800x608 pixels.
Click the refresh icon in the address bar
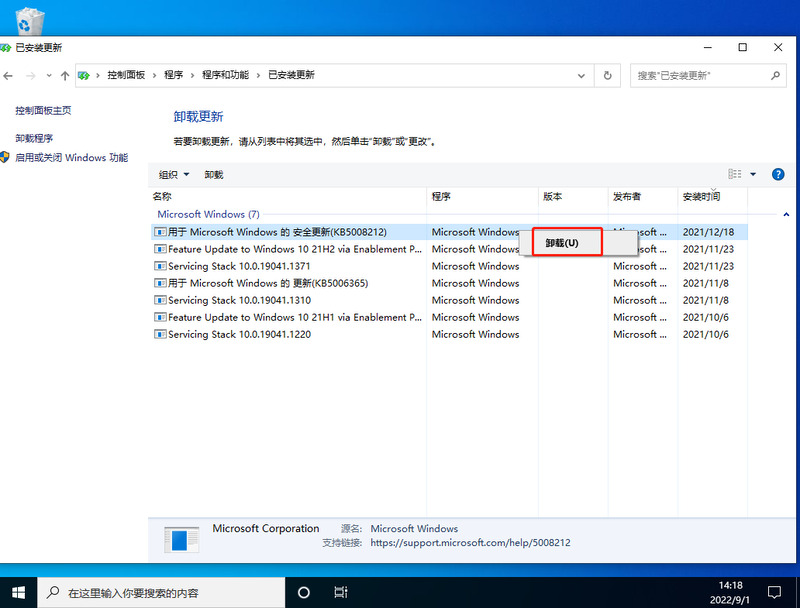[608, 76]
